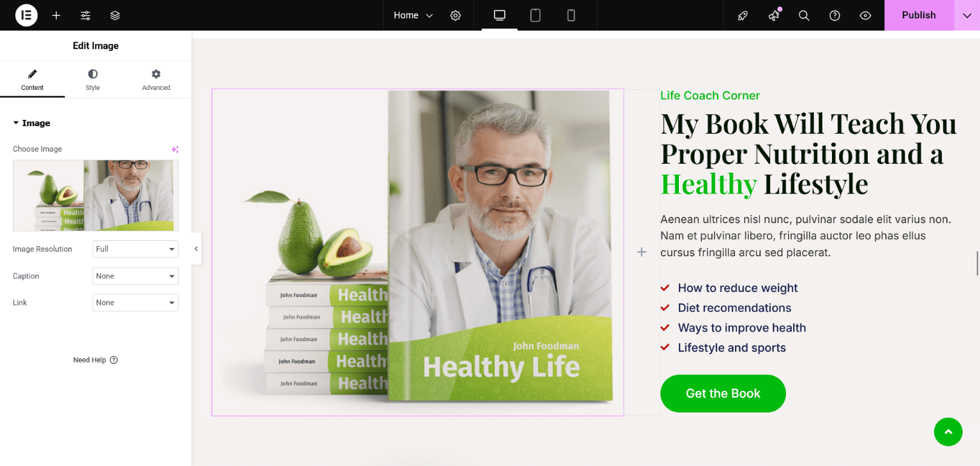Switch to tablet responsive view
The height and width of the screenshot is (466, 980).
tap(535, 15)
